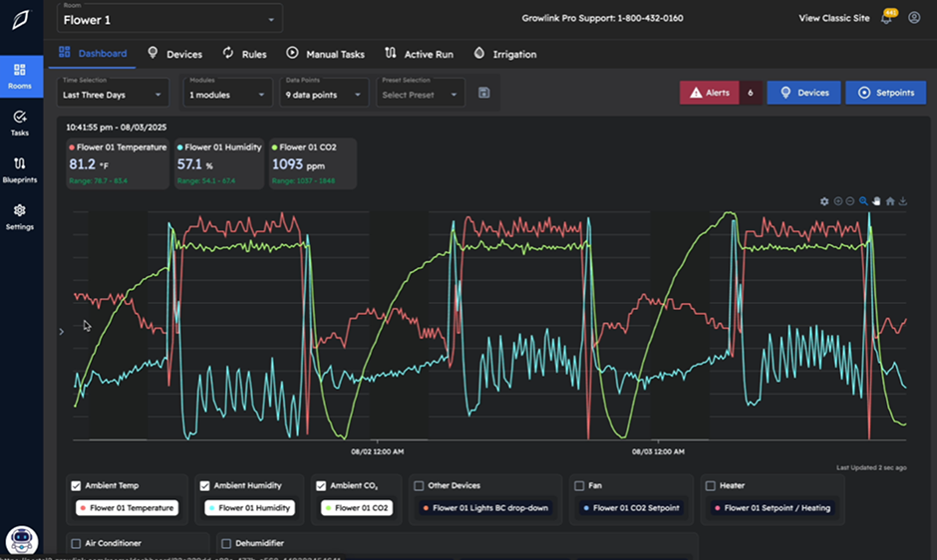Expand the Time Selection dropdown
The image size is (937, 560).
(113, 94)
